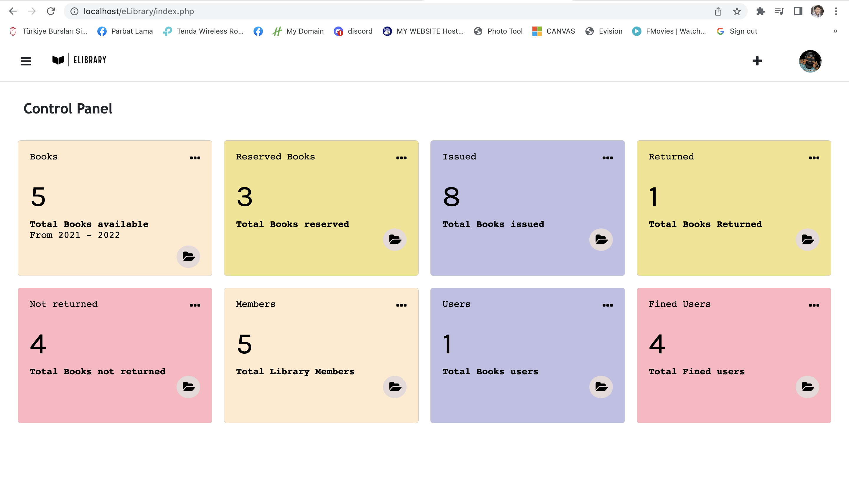
Task: Click the address bar URL
Action: point(139,11)
